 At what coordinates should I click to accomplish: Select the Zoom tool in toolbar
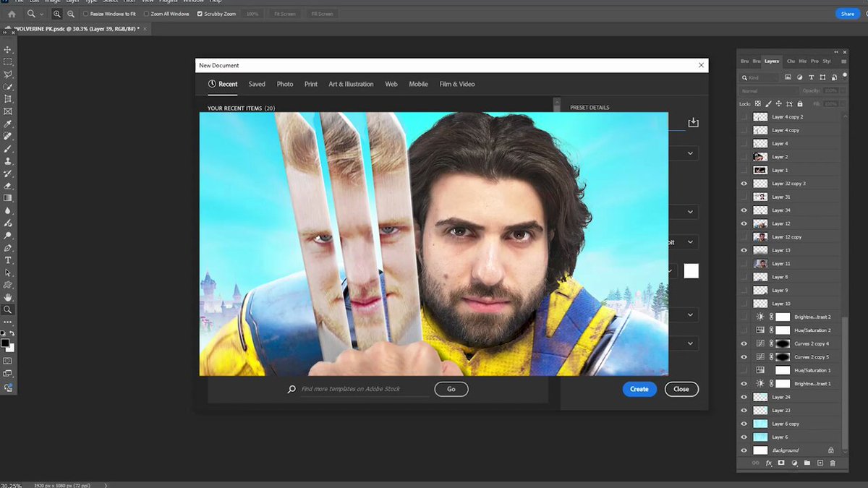click(8, 309)
